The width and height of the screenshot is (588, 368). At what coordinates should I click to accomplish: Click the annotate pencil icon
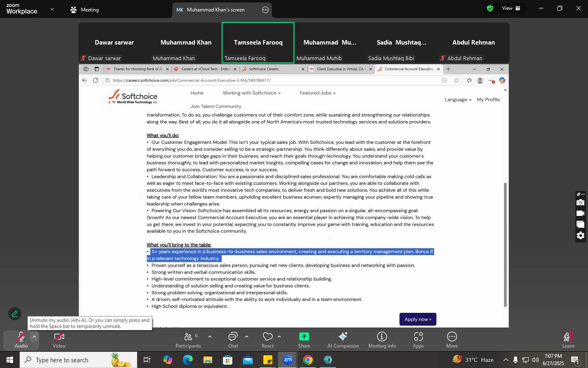click(x=15, y=314)
